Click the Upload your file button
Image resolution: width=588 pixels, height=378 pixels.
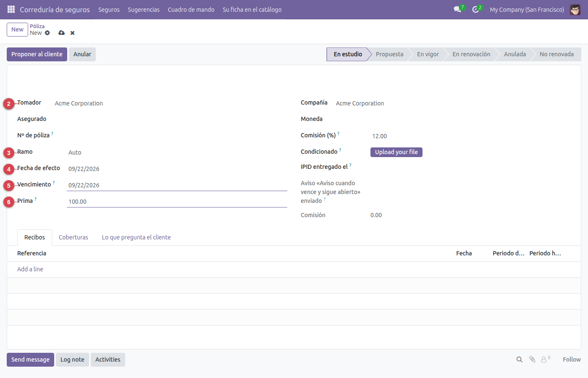click(x=396, y=152)
